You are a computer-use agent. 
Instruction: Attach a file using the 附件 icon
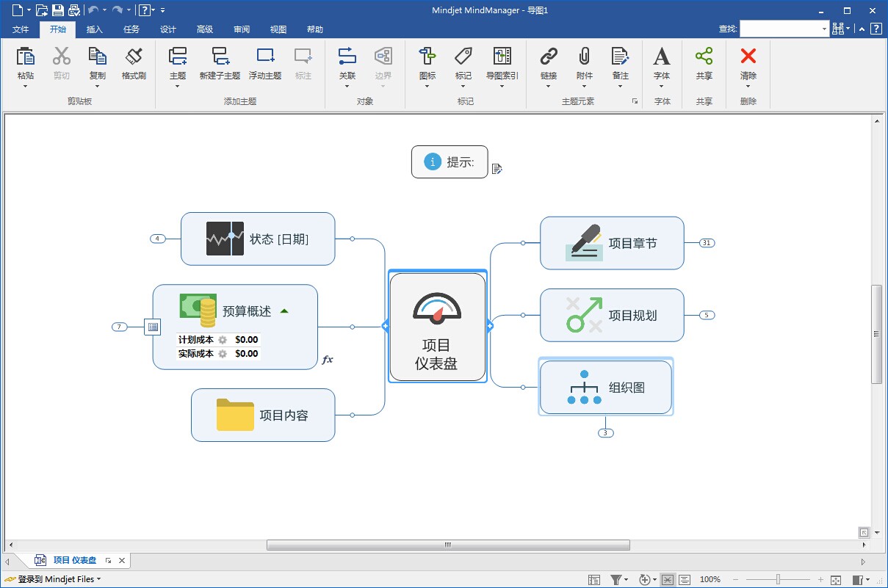coord(584,65)
